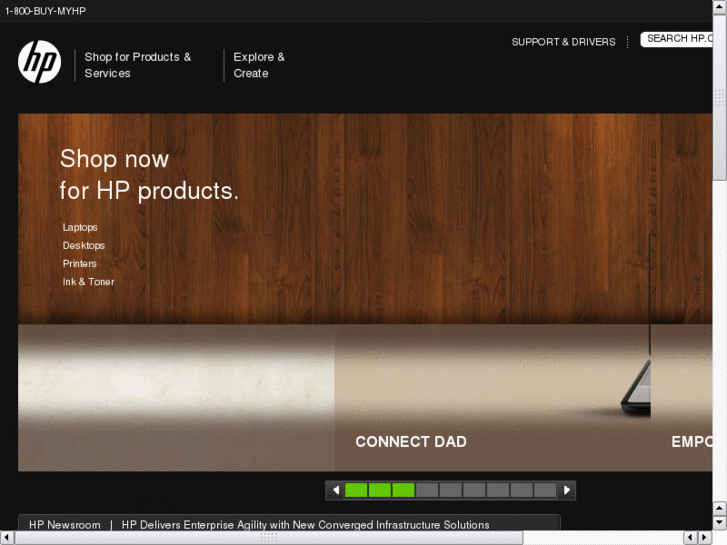The height and width of the screenshot is (545, 727).
Task: Open the Converged Infrastructure Solutions headline
Action: [305, 525]
